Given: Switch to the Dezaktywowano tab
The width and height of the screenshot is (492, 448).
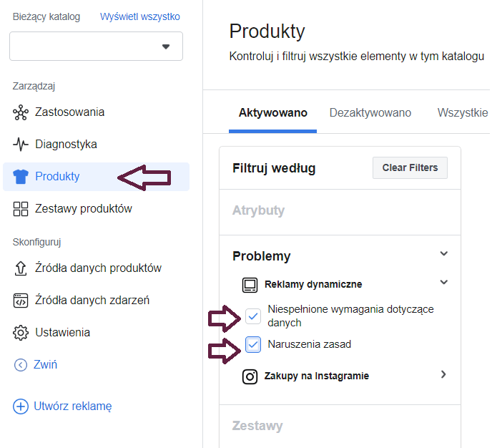Looking at the screenshot, I should coord(370,113).
